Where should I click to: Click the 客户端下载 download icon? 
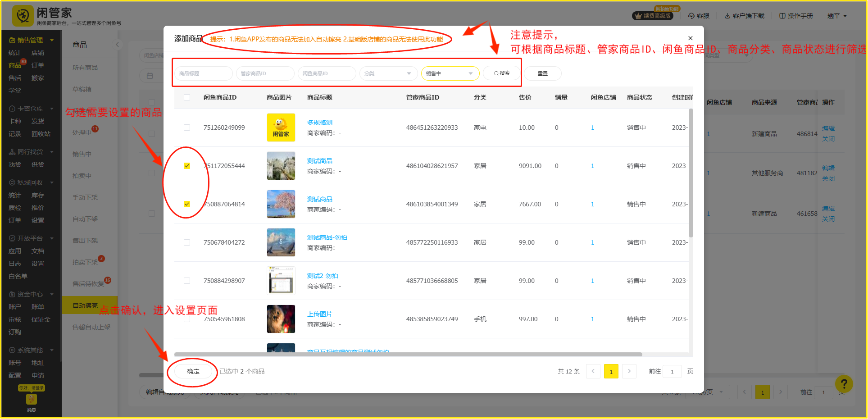(x=744, y=16)
